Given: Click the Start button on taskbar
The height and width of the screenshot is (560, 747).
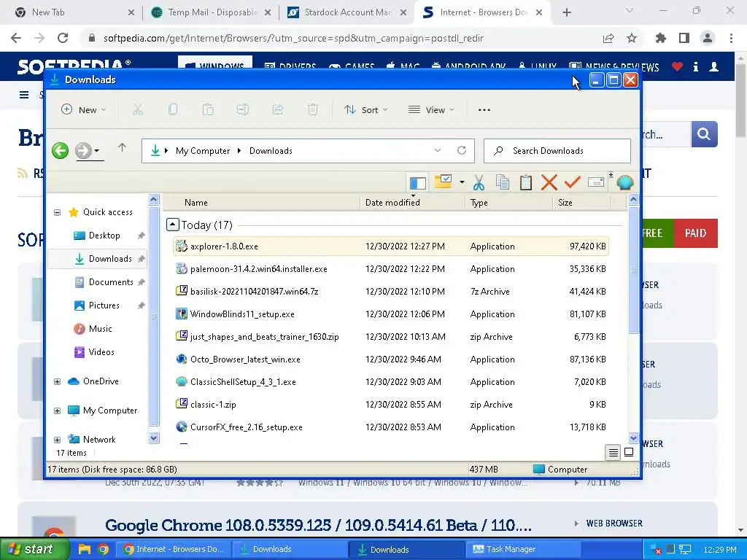Looking at the screenshot, I should tap(34, 549).
